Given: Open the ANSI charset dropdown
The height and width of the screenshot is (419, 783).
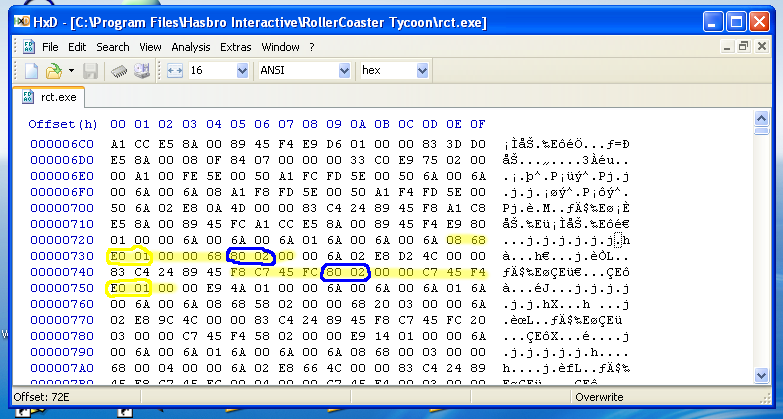Looking at the screenshot, I should (x=343, y=71).
